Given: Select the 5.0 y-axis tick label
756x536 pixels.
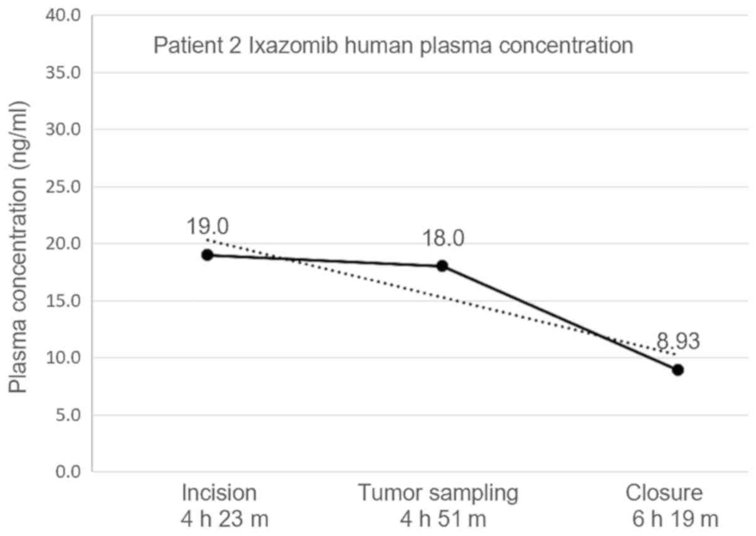Looking at the screenshot, I should [x=67, y=415].
